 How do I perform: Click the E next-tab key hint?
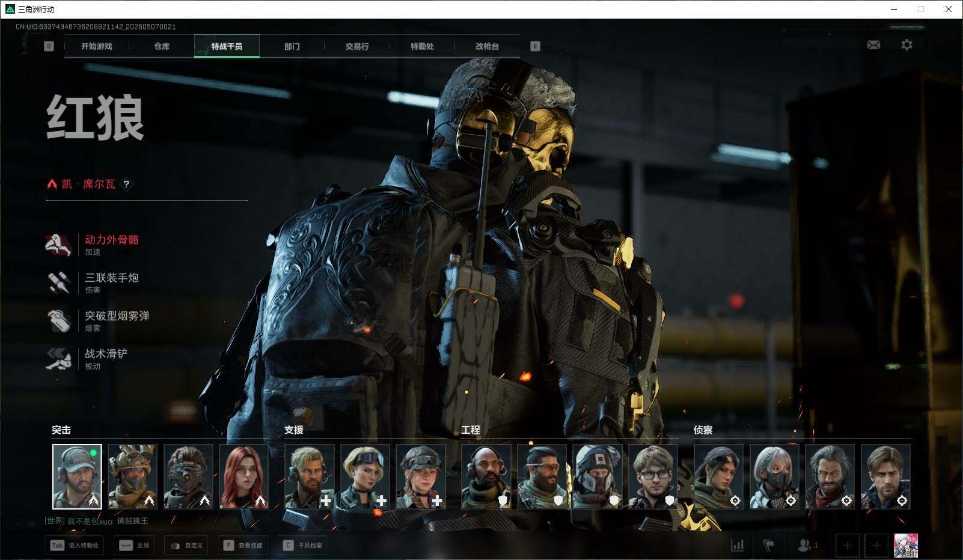[x=535, y=46]
